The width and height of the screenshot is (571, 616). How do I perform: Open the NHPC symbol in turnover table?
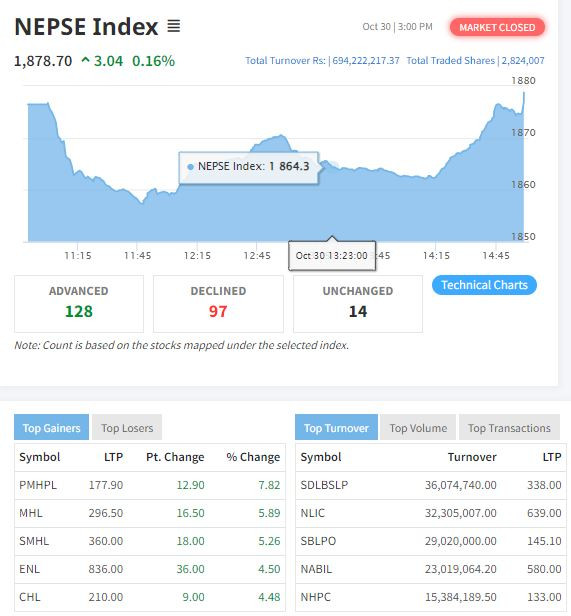pyautogui.click(x=316, y=597)
